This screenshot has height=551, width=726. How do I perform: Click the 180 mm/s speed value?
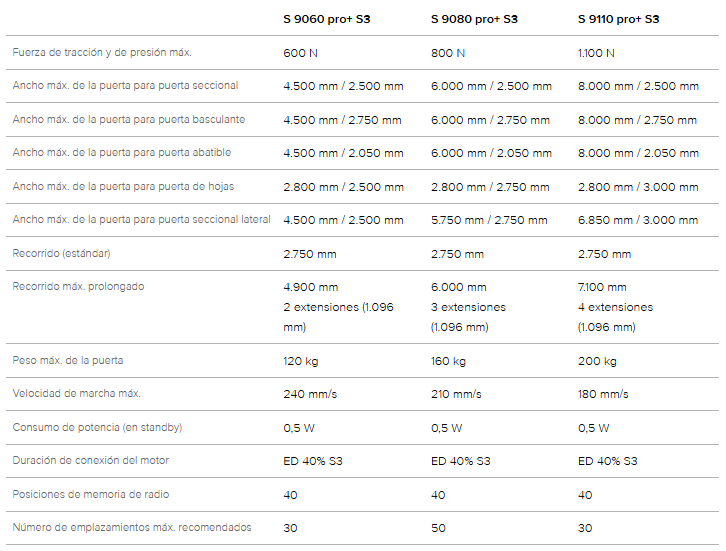[603, 394]
